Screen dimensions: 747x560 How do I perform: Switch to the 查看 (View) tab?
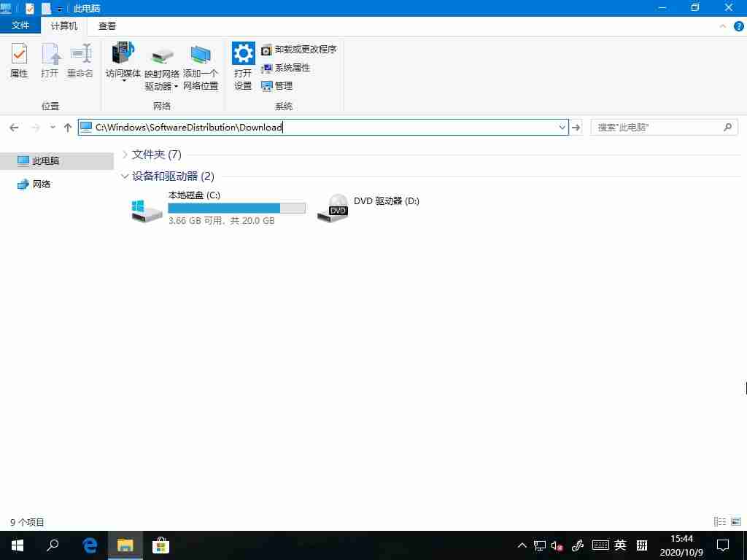tap(107, 26)
